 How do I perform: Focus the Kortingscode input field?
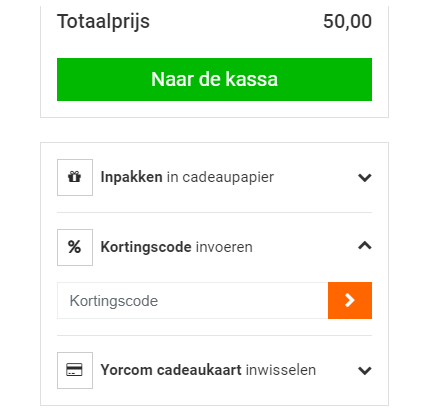[x=193, y=300]
